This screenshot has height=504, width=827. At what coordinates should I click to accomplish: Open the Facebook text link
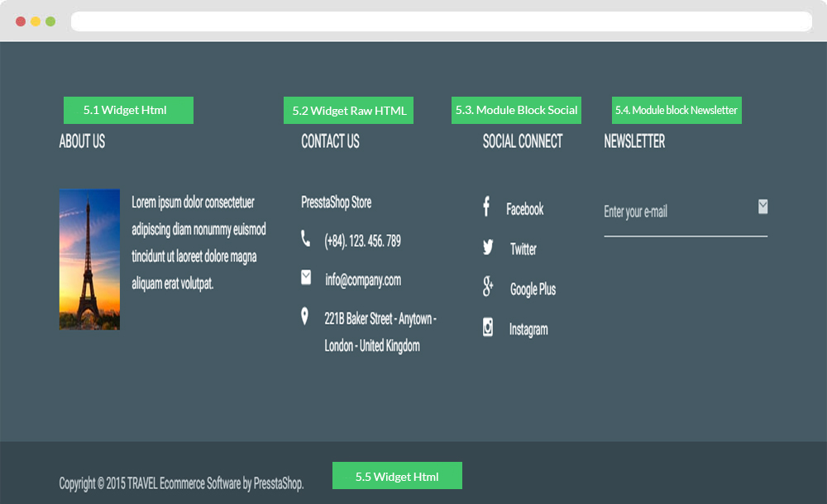coord(524,210)
